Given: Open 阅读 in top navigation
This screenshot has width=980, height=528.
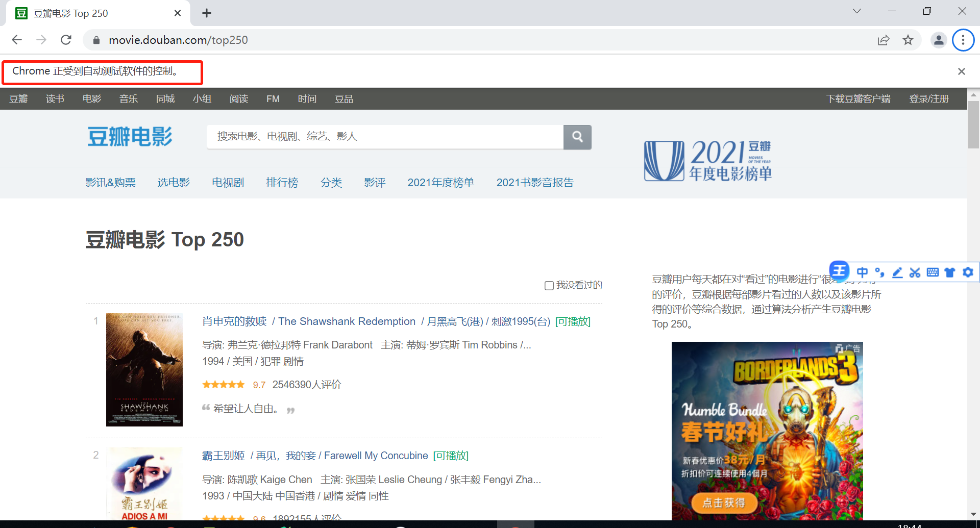Looking at the screenshot, I should pyautogui.click(x=239, y=99).
